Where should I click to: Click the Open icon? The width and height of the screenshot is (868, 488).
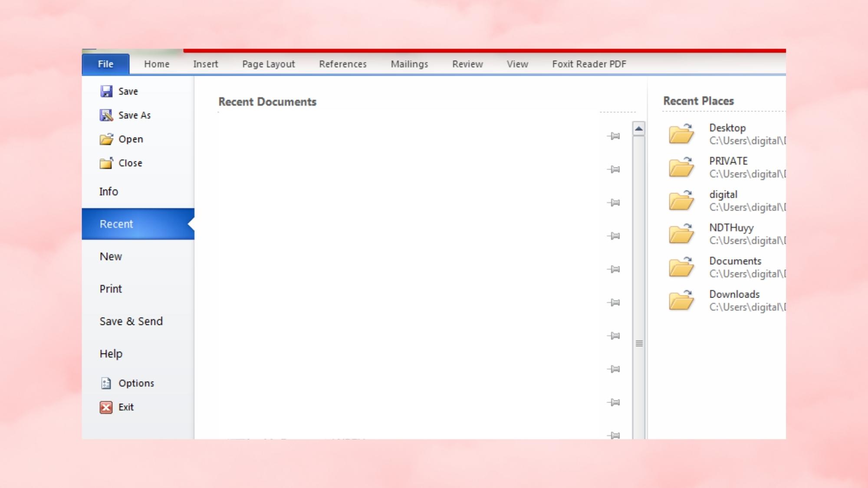(106, 139)
